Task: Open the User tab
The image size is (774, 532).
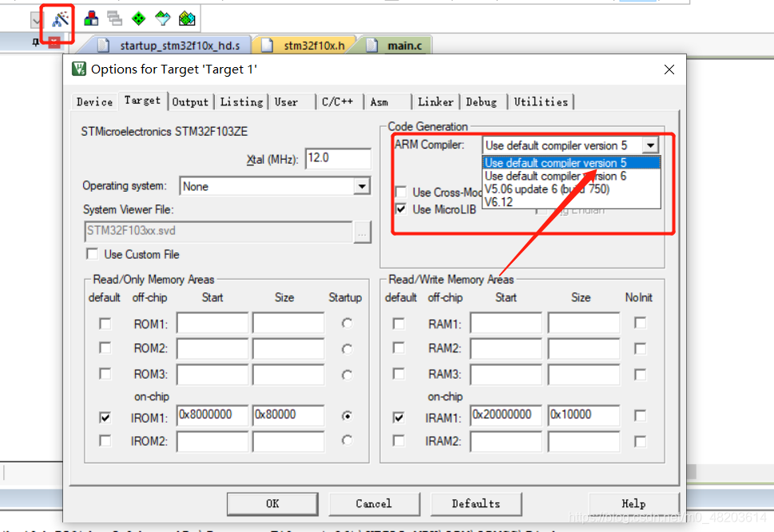Action: click(x=286, y=101)
